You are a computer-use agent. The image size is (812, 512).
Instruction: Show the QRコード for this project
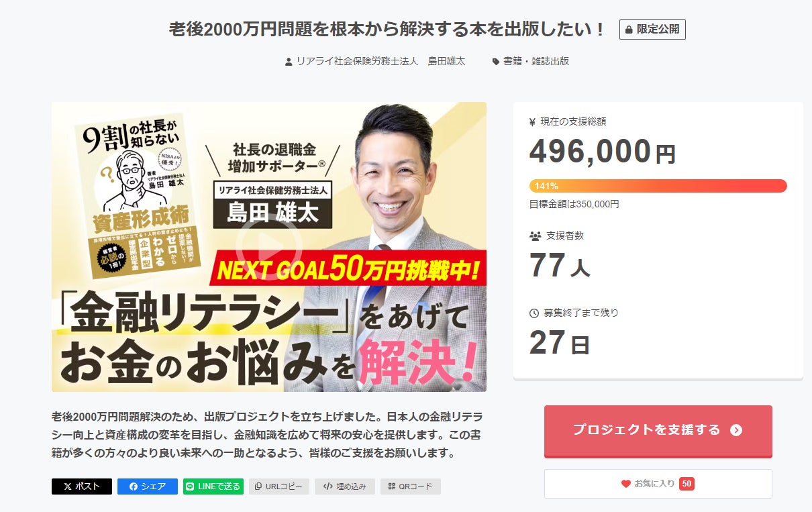coord(411,487)
